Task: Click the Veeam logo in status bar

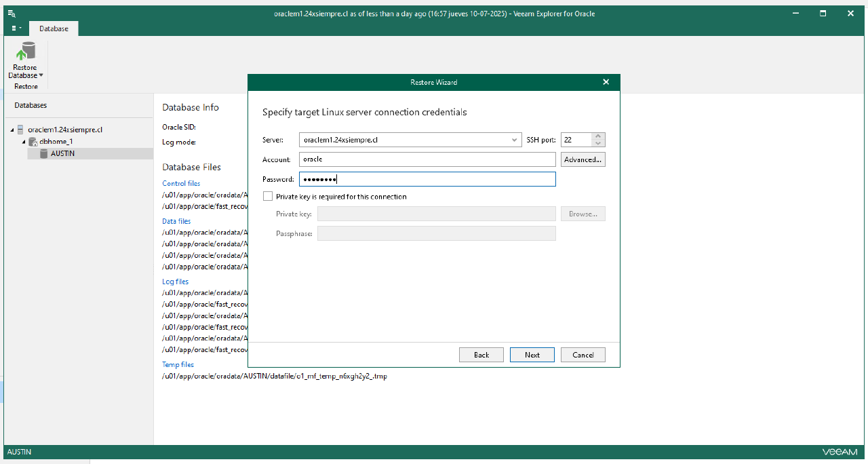Action: point(840,452)
